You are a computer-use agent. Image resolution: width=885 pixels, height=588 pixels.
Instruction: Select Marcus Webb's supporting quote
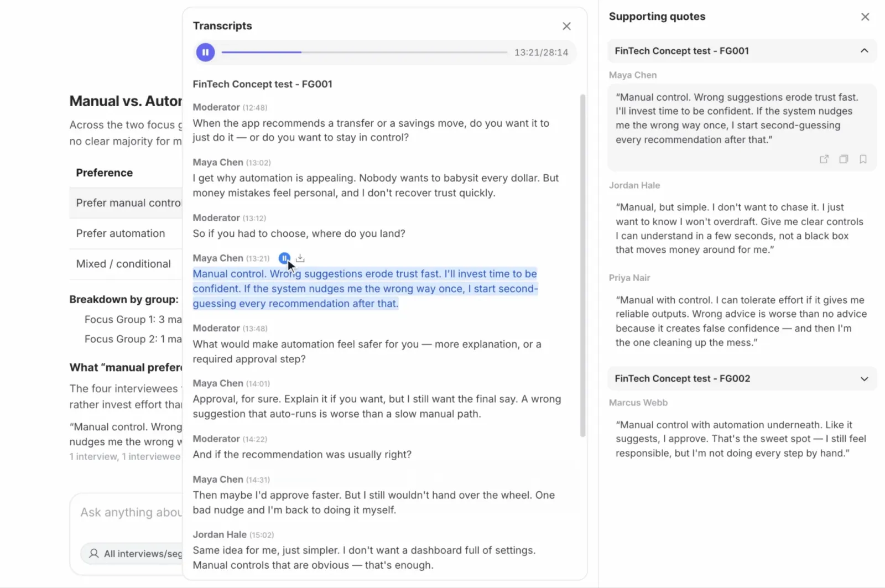(741, 439)
